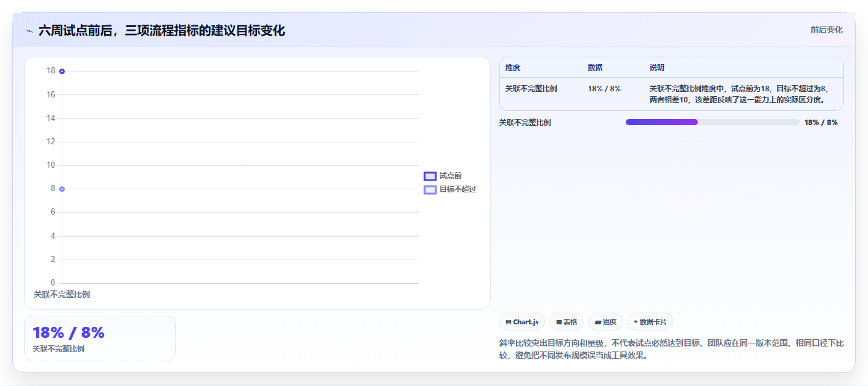Click the 维度 column header
Image resolution: width=868 pixels, height=386 pixels.
coord(513,68)
